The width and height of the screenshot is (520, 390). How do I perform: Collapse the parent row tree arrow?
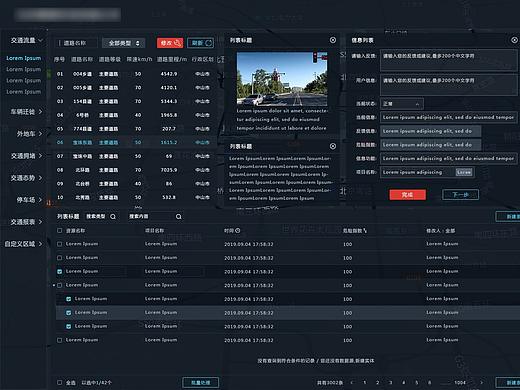point(54,285)
